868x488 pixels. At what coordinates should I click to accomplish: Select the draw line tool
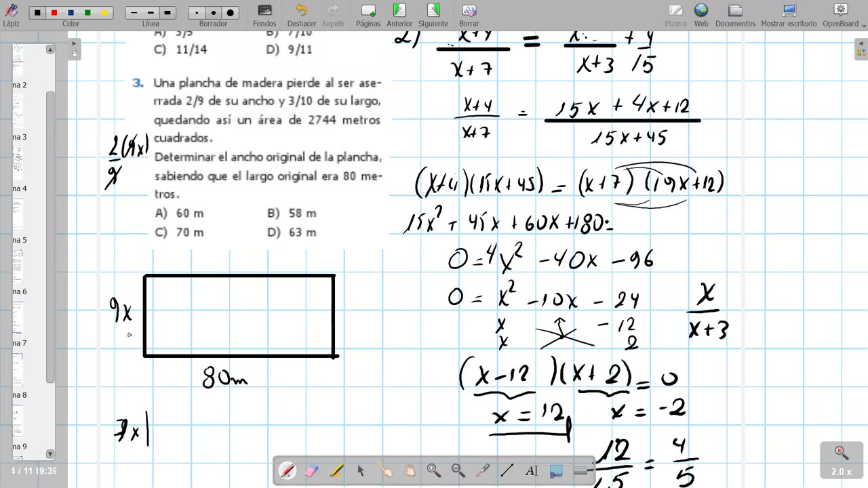[x=507, y=470]
